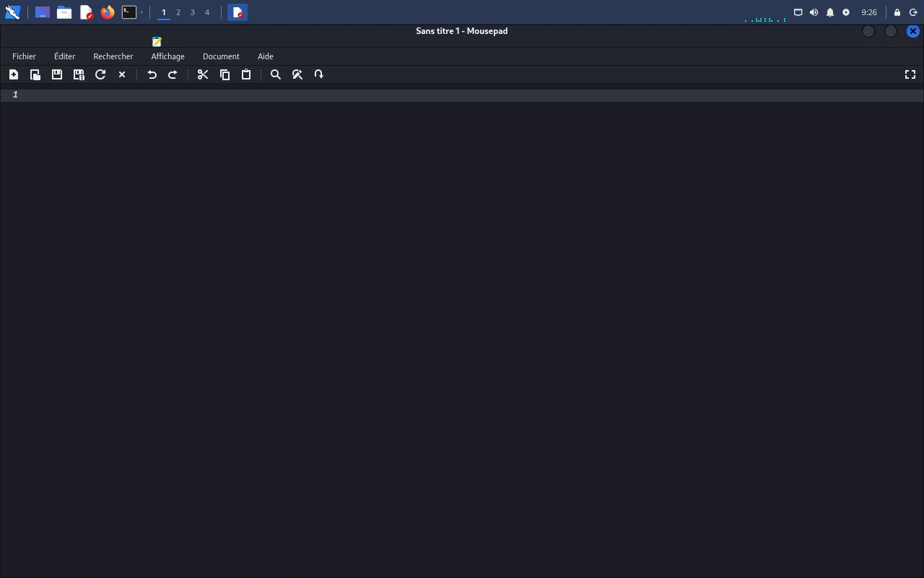
Task: Toggle fullscreen mode icon
Action: [910, 74]
